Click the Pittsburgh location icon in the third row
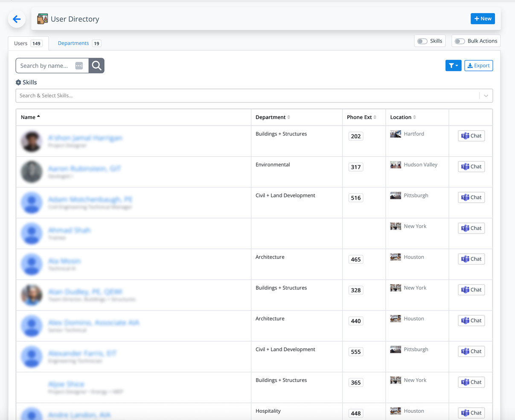The height and width of the screenshot is (420, 515). [x=395, y=195]
